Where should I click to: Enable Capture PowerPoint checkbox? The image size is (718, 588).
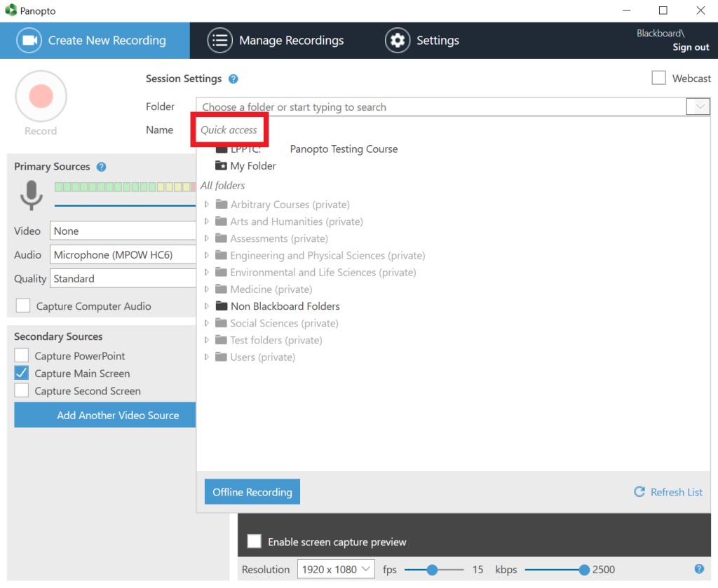[x=22, y=355]
